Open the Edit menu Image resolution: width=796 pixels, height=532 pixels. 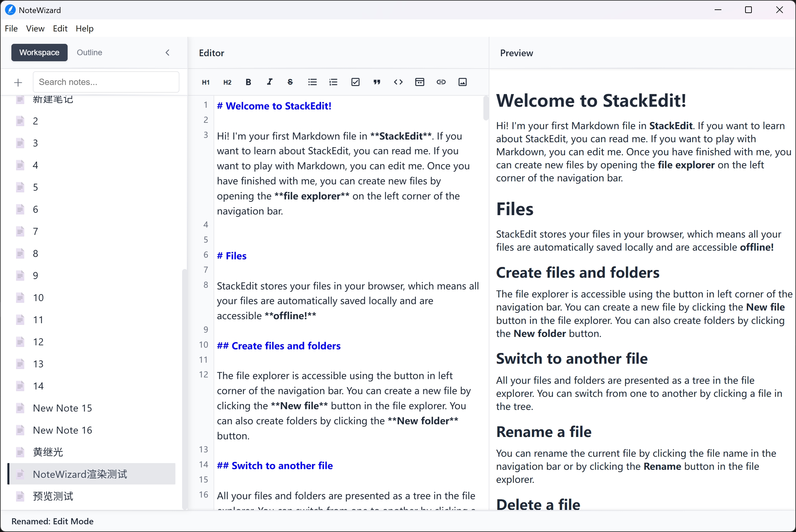(60, 28)
